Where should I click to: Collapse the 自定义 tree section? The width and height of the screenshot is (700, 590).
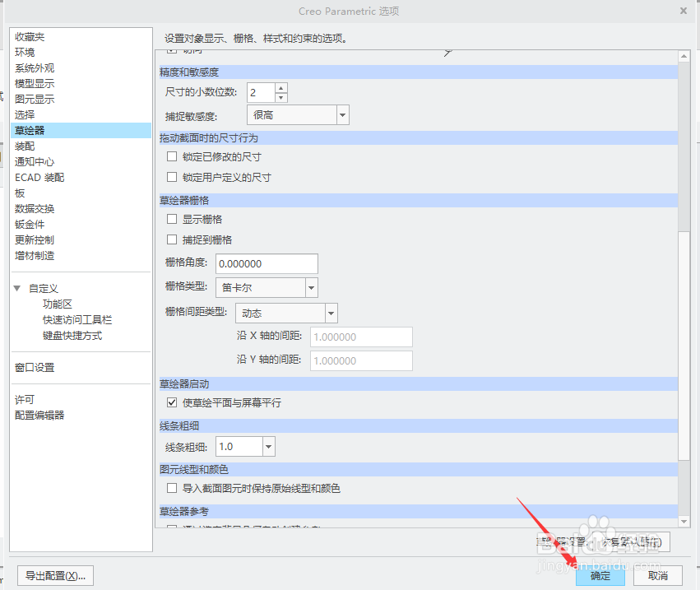coord(17,289)
